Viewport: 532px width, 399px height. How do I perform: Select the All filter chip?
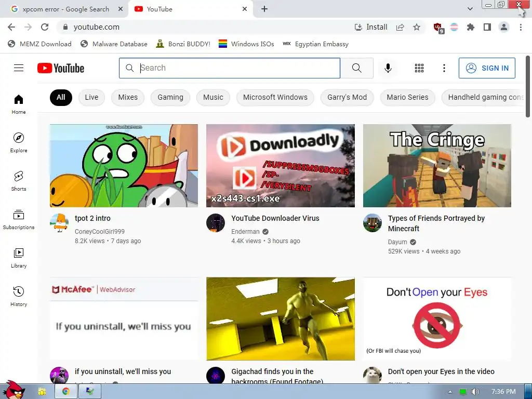[x=61, y=97]
